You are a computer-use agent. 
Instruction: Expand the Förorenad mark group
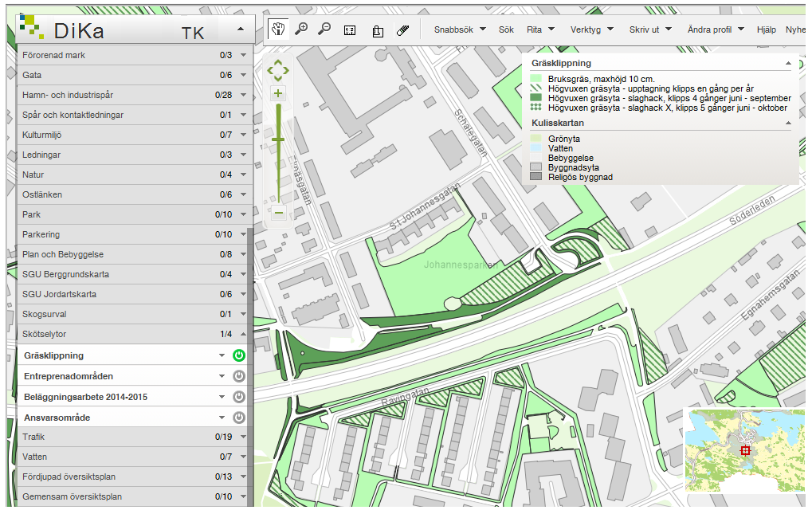[x=243, y=55]
